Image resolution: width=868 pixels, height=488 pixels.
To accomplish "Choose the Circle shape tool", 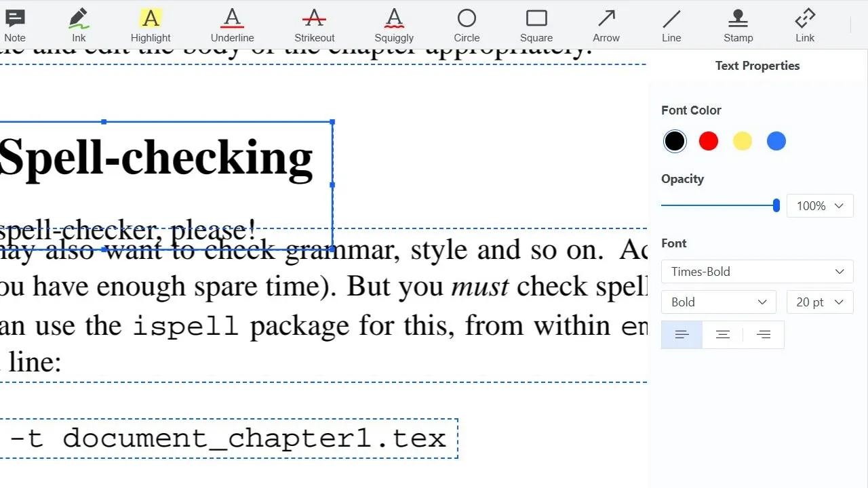I will 467,26.
